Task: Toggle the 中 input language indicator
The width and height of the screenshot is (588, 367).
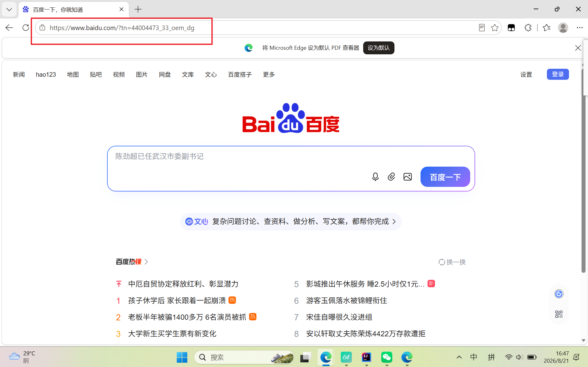Action: pyautogui.click(x=474, y=357)
